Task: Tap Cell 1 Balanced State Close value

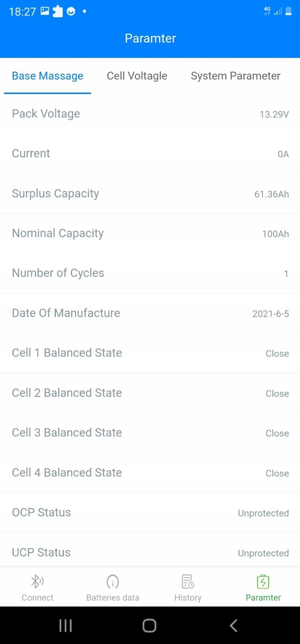Action: (x=277, y=353)
